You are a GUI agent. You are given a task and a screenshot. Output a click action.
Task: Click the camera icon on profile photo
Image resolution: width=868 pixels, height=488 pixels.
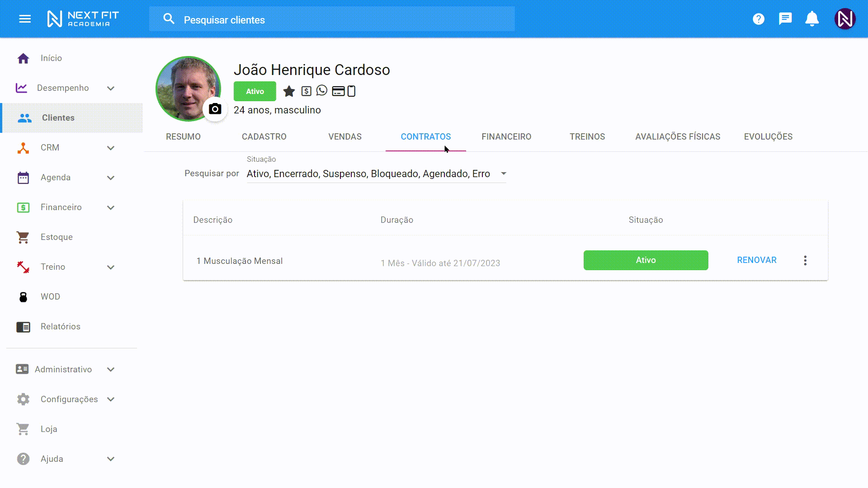coord(215,109)
